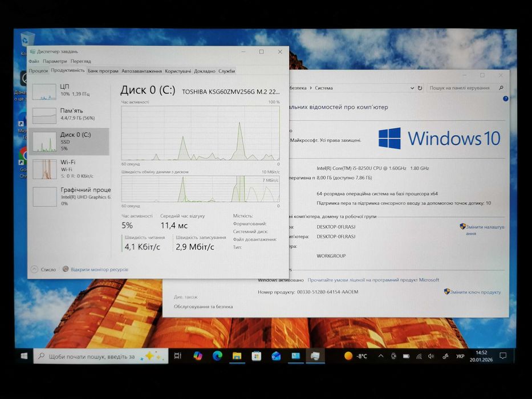The width and height of the screenshot is (532, 399).
Task: Open the Автозавантаження tab
Action: coord(141,71)
